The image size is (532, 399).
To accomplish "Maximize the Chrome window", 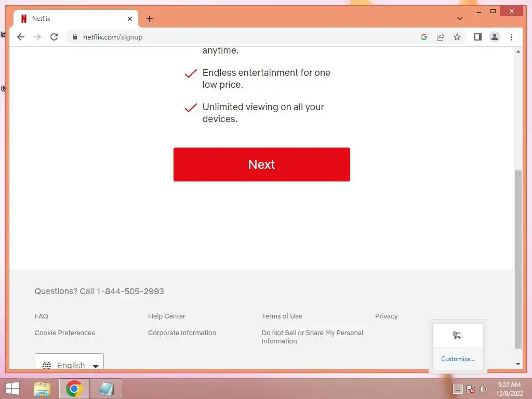I will tap(493, 11).
